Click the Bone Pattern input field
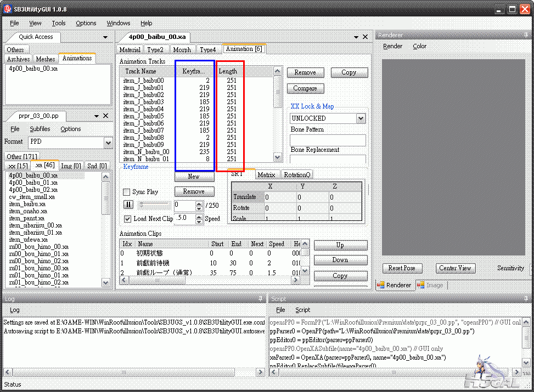Image resolution: width=534 pixels, height=392 pixels. [x=328, y=140]
